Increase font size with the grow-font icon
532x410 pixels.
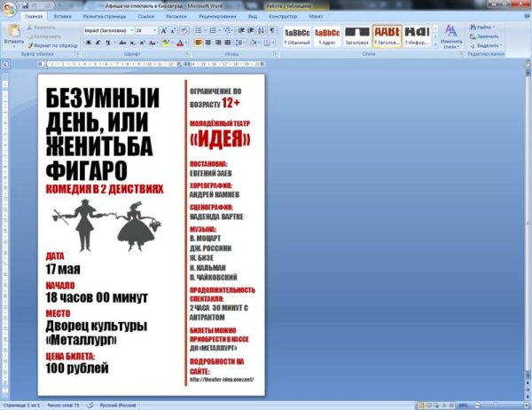[163, 30]
